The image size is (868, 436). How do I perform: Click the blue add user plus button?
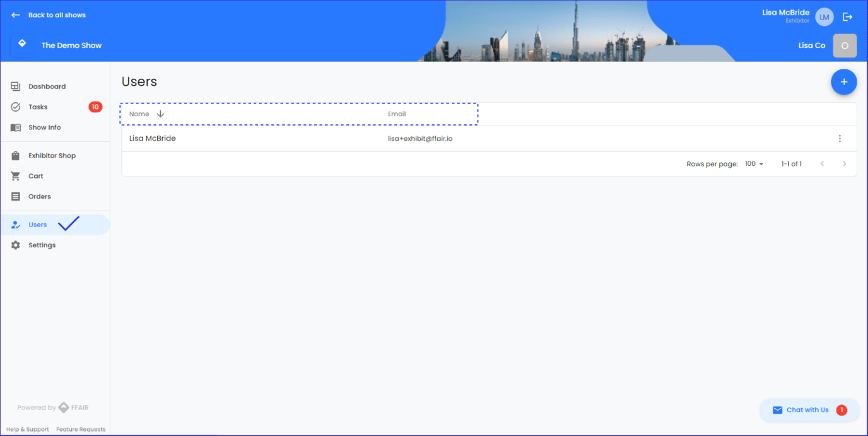click(x=843, y=82)
